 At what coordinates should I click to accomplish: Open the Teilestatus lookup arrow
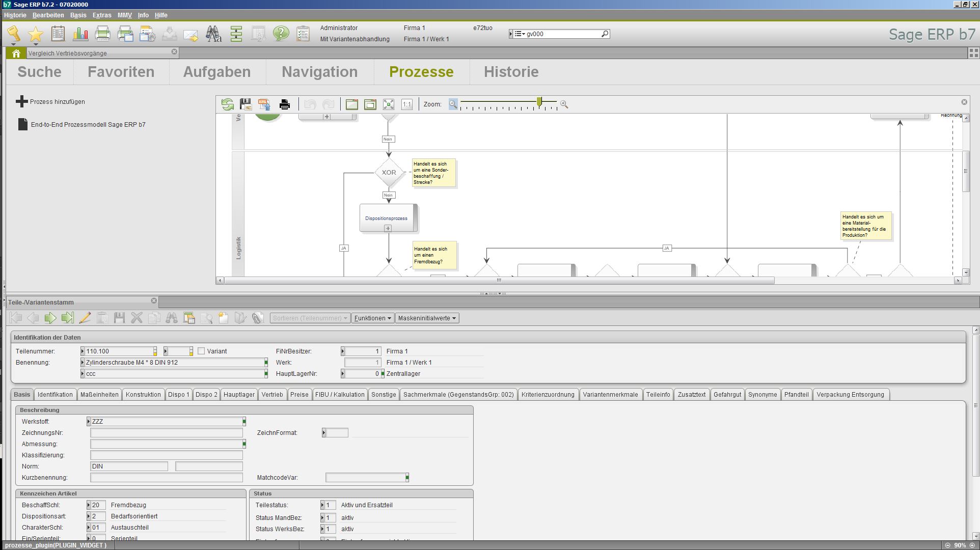point(322,505)
